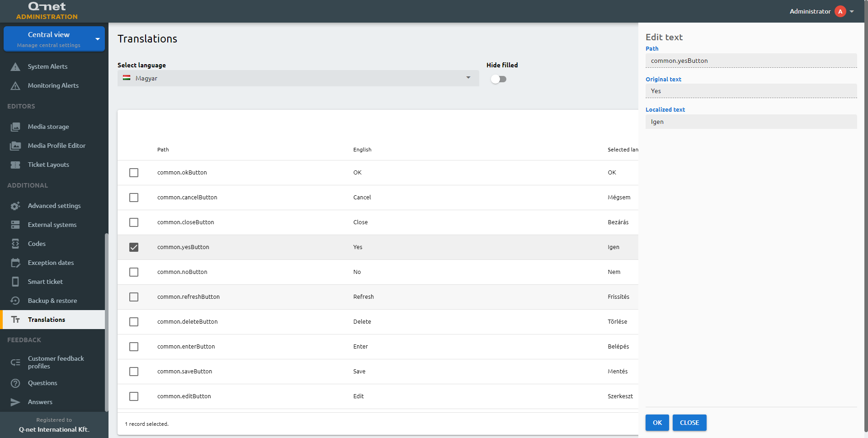The width and height of the screenshot is (868, 438).
Task: Go to Advanced settings
Action: click(52, 206)
